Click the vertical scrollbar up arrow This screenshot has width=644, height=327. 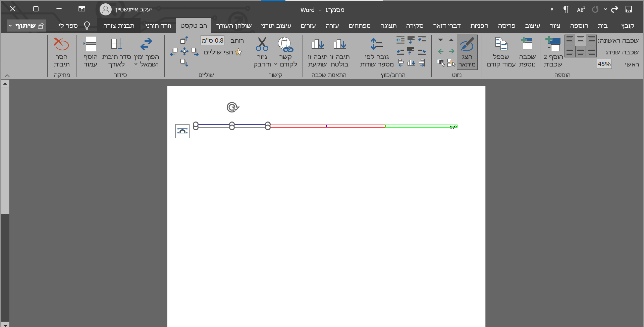coord(5,84)
